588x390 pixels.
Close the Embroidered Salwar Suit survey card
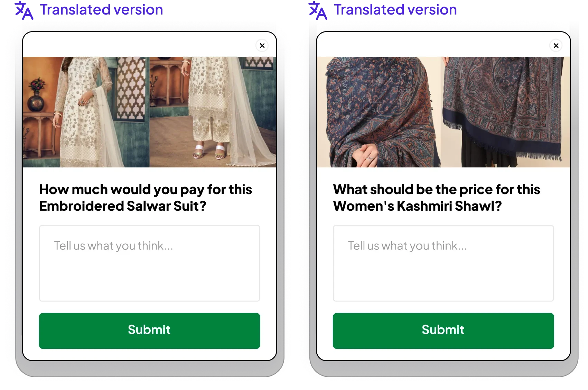262,46
